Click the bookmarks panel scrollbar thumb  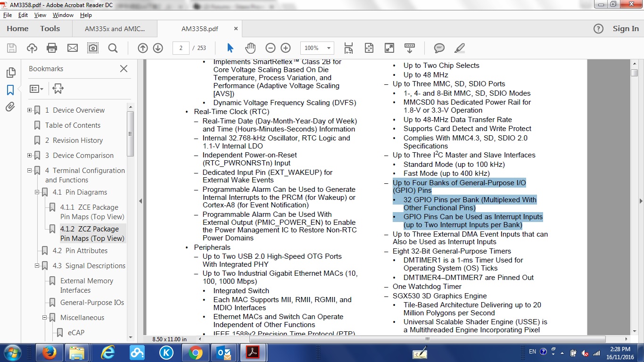131,133
